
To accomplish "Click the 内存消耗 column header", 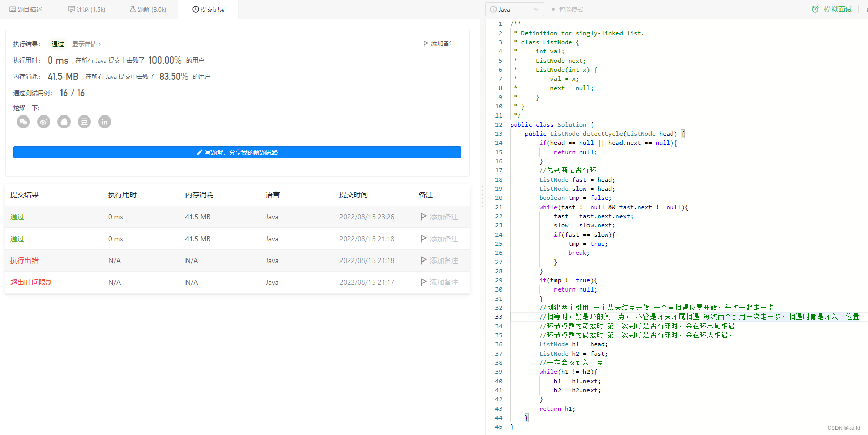I will [199, 195].
